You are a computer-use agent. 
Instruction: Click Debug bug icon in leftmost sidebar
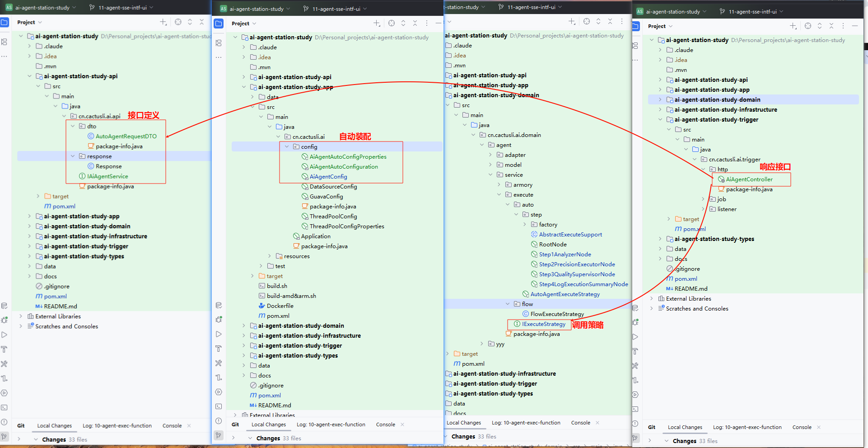[4, 320]
